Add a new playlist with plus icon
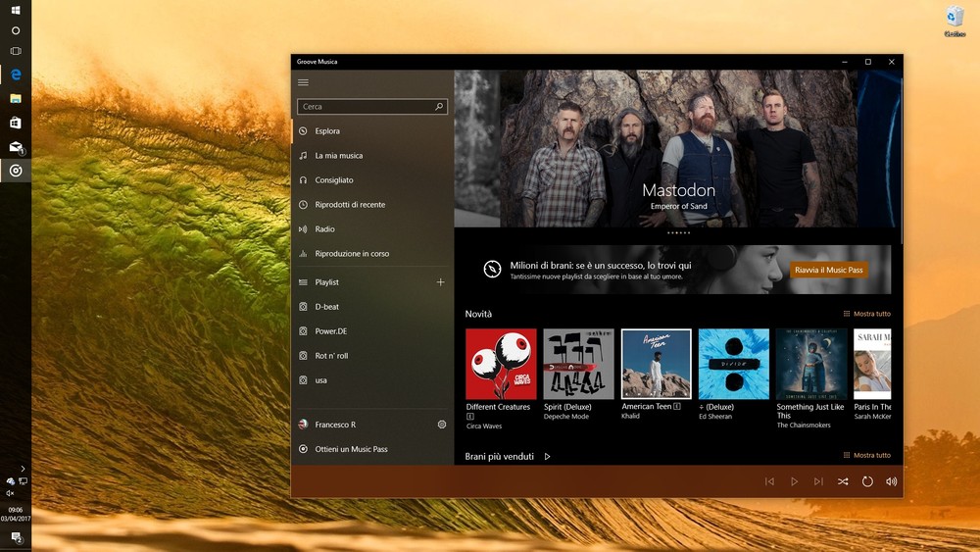980x552 pixels. coord(441,282)
